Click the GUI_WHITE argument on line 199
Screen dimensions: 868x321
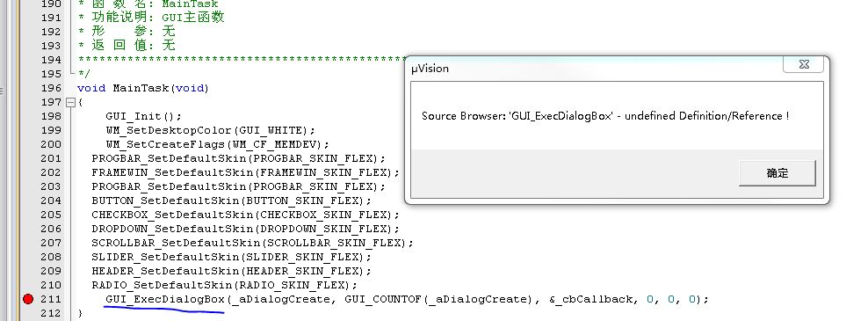270,130
